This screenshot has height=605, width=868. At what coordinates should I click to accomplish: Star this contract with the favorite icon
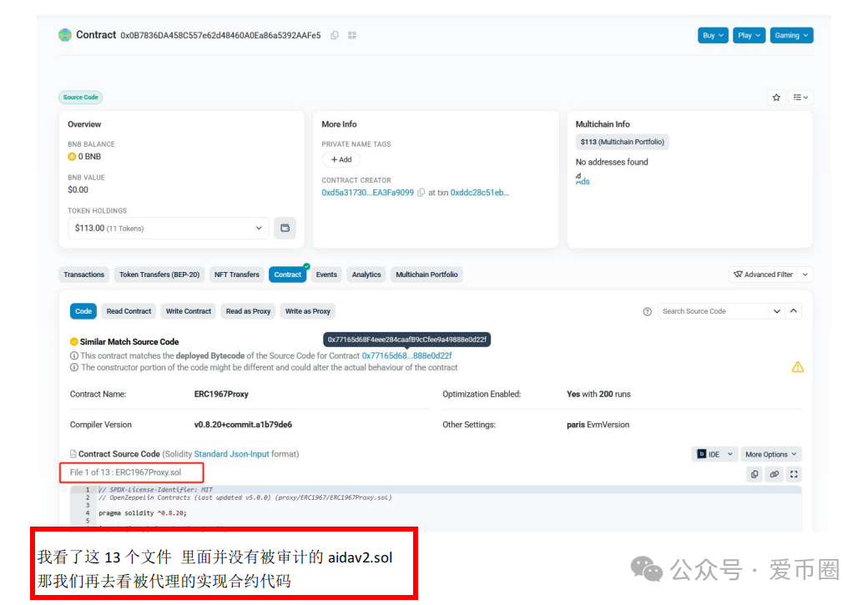pyautogui.click(x=776, y=98)
